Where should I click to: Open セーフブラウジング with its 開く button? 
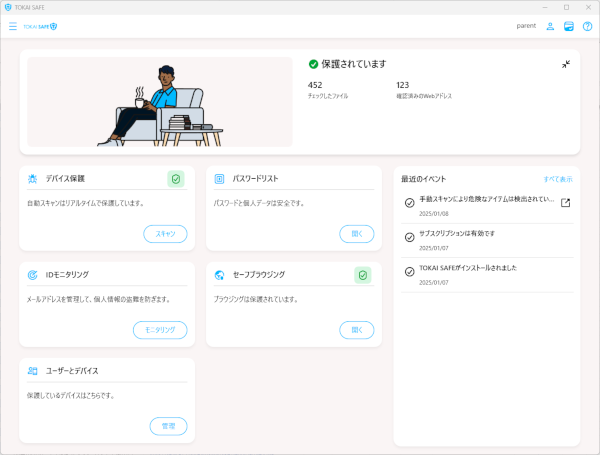click(356, 329)
